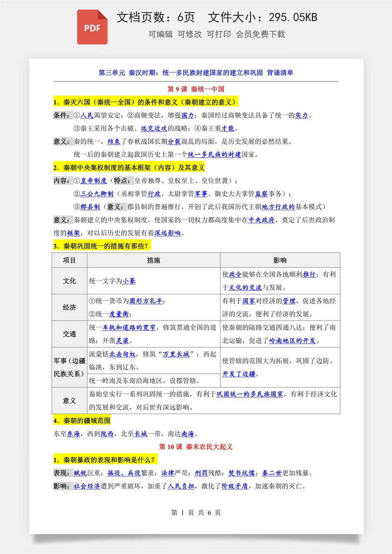392x554 pixels.
Task: Click the underlined term '皇帝制度'
Action: (x=94, y=181)
